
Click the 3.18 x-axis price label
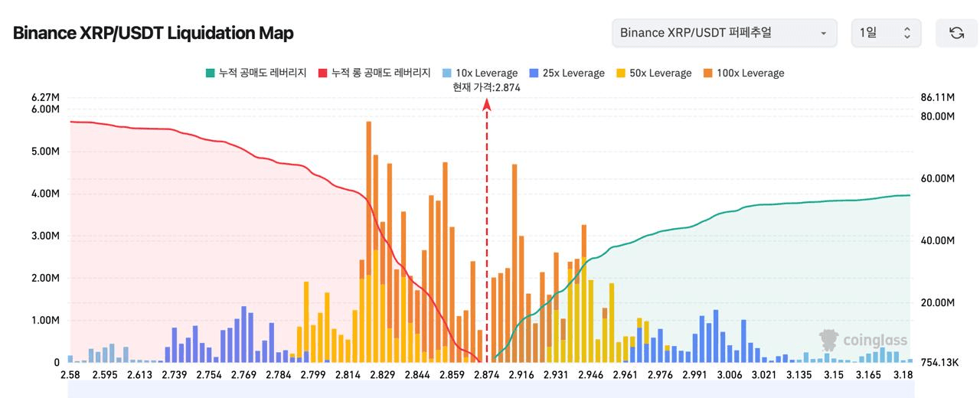[x=903, y=374]
